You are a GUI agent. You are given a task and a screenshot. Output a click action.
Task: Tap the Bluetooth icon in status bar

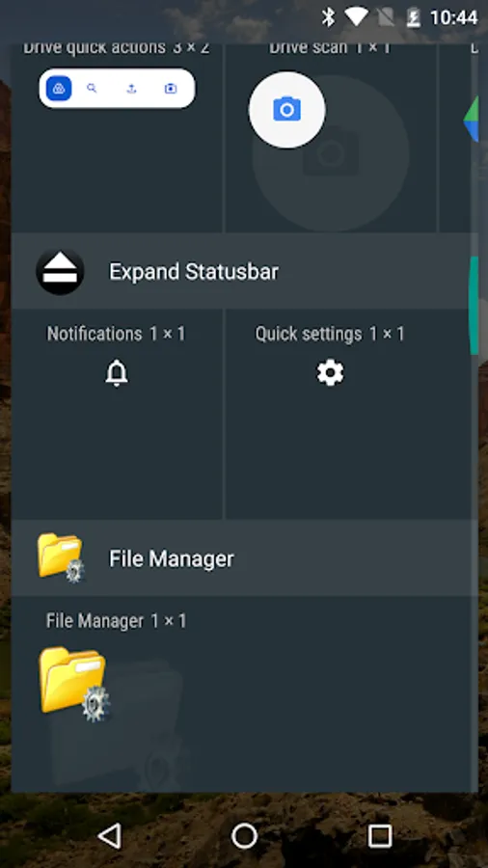329,17
